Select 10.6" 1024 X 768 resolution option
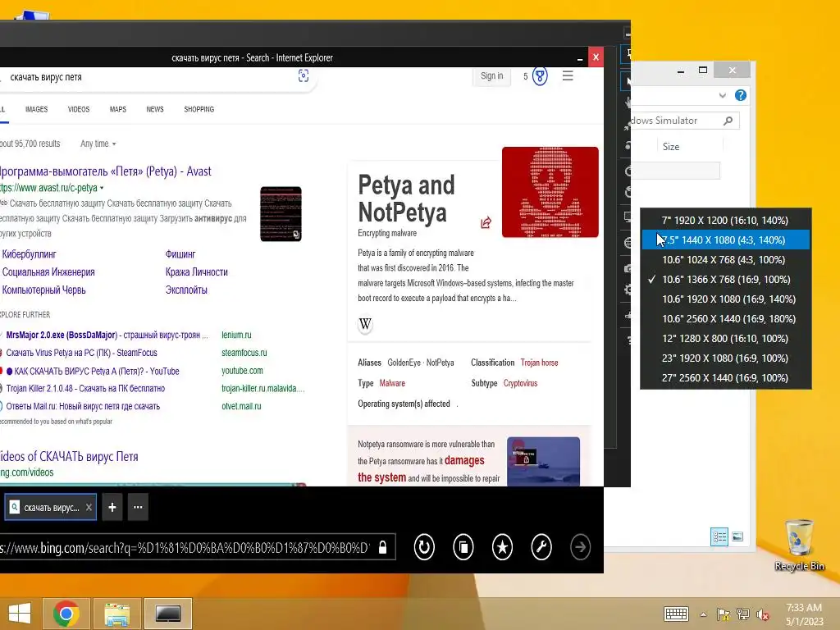Screen dimensions: 840x630 [725, 260]
